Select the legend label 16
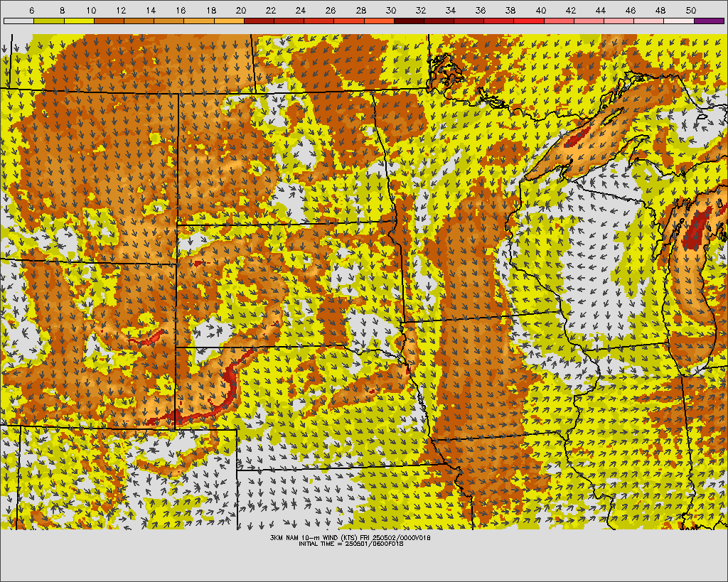 click(x=181, y=10)
